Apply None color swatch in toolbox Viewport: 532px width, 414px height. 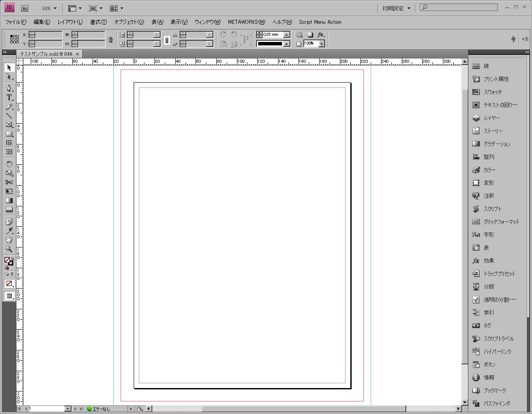(x=9, y=284)
